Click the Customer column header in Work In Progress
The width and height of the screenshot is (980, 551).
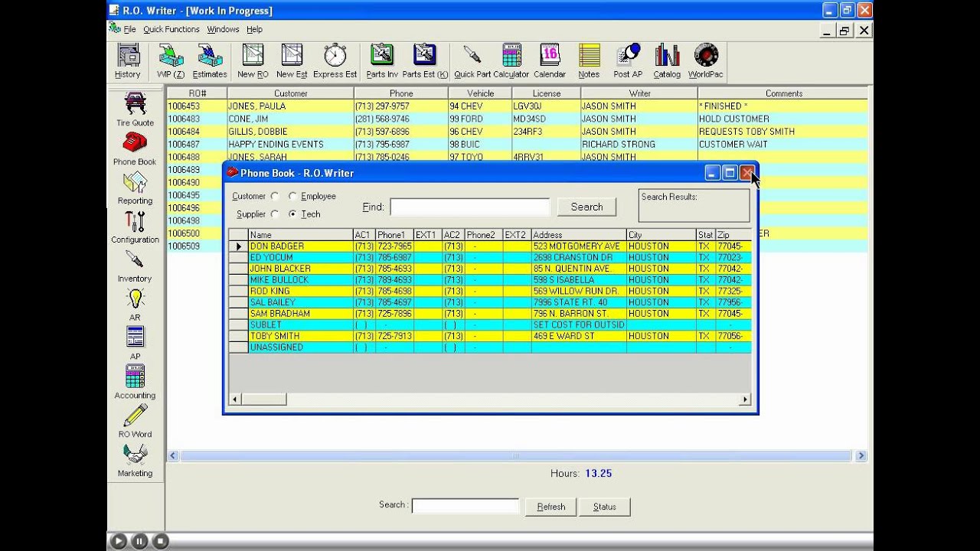[291, 93]
